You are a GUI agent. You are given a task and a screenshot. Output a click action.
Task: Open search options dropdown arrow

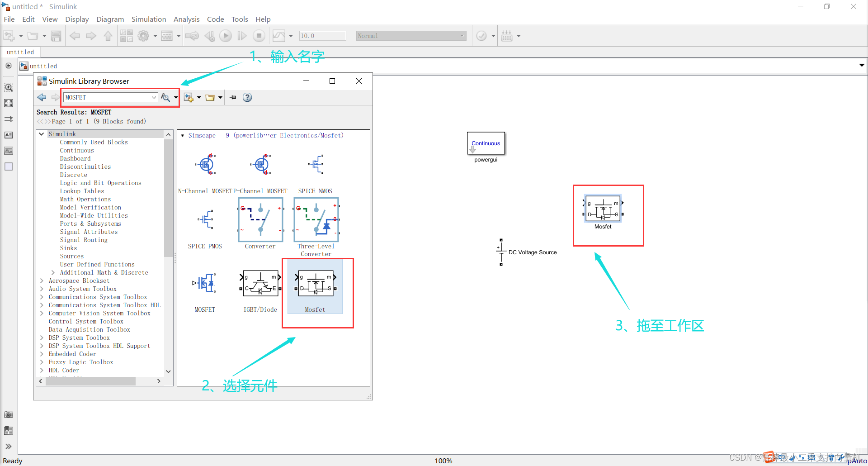click(x=176, y=97)
